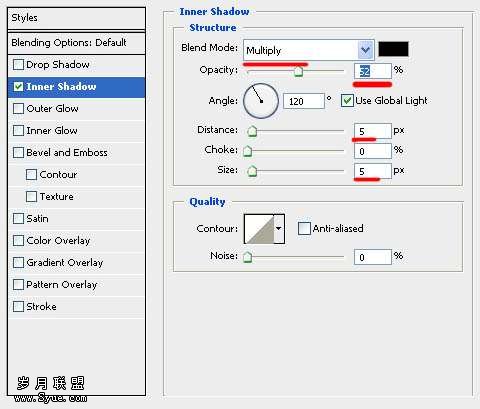
Task: Click the Opacity percentage field
Action: coord(373,71)
